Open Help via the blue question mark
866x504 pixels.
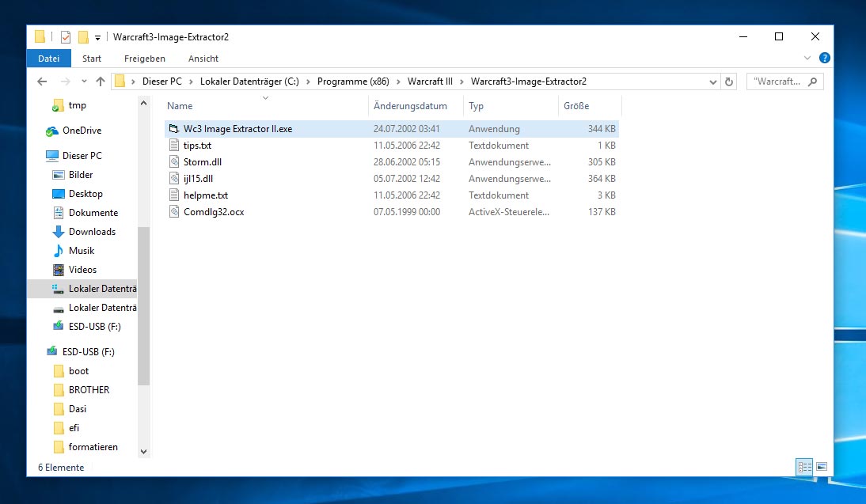click(825, 58)
